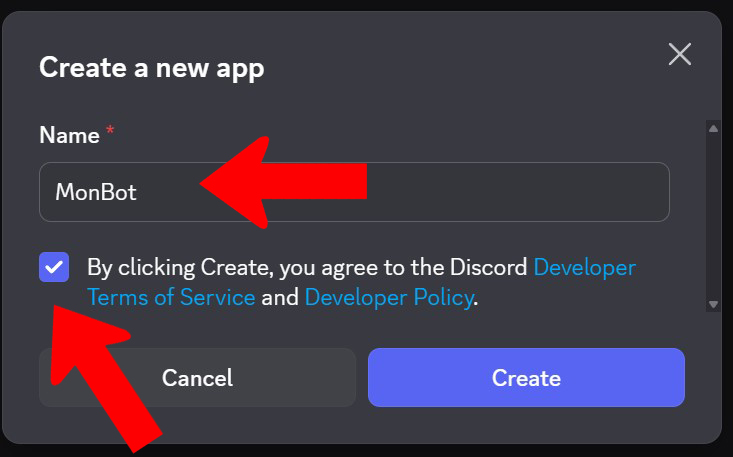Close the Create a new app dialog
Viewport: 733px width, 457px height.
pyautogui.click(x=680, y=54)
